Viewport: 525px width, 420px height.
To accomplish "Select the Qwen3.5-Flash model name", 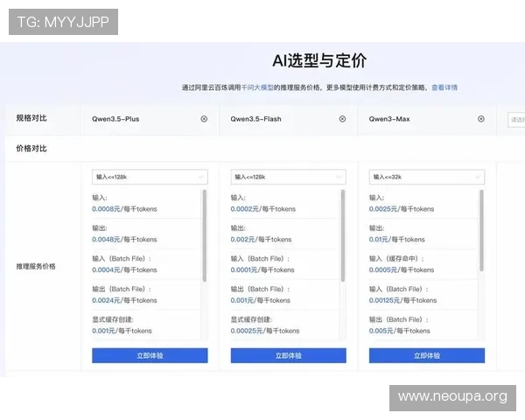I will (x=255, y=119).
